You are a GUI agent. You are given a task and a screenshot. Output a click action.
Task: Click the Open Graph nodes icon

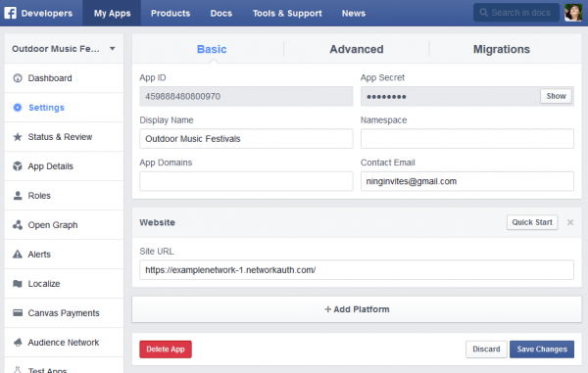tap(18, 225)
